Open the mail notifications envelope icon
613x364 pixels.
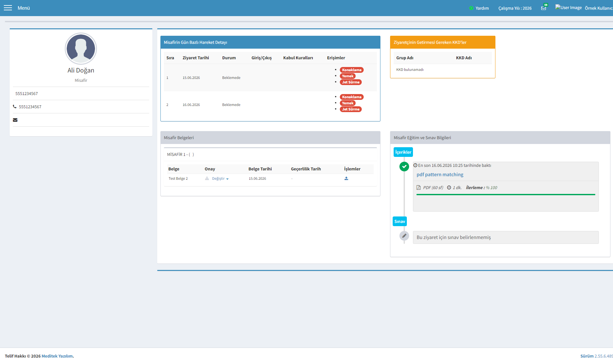[544, 8]
